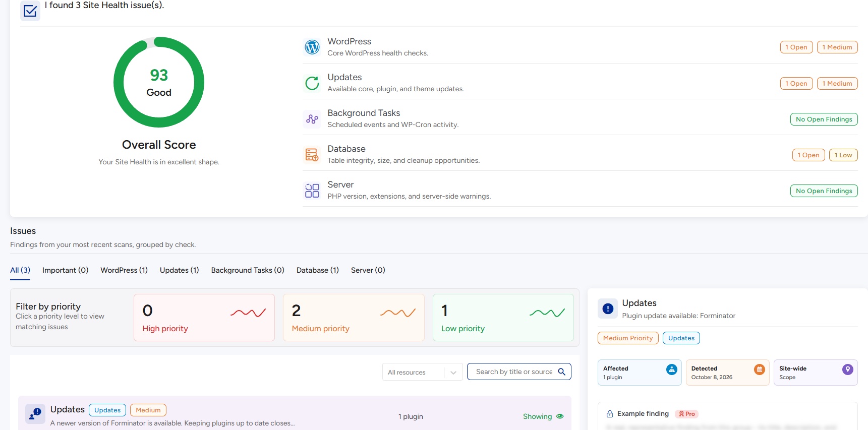
Task: Select the Server (0) tab
Action: point(368,270)
